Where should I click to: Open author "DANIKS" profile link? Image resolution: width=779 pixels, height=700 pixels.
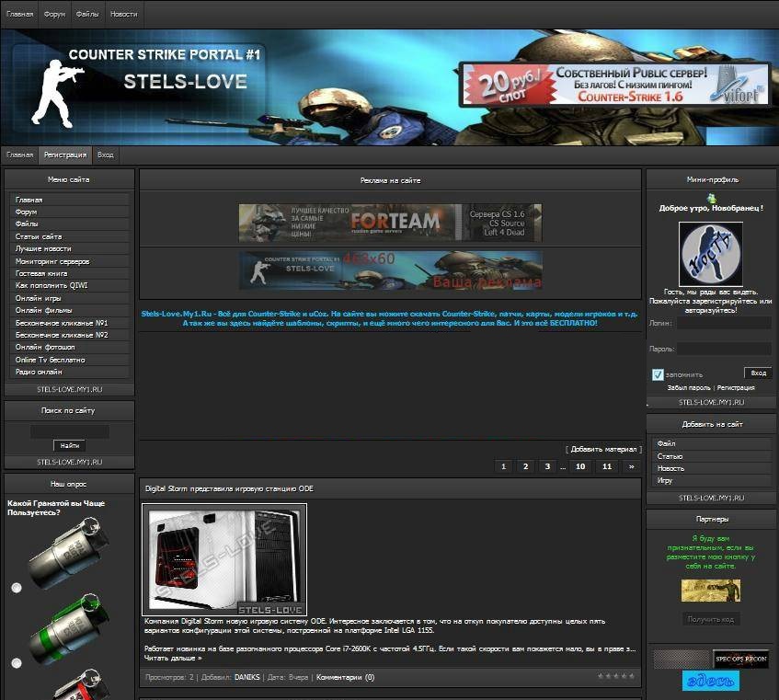point(246,677)
